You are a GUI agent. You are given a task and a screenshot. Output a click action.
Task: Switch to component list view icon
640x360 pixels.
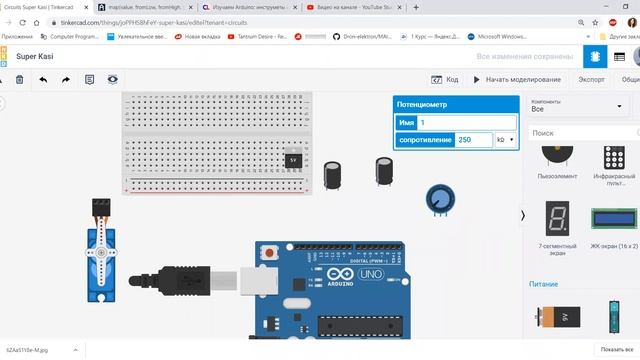pyautogui.click(x=619, y=57)
